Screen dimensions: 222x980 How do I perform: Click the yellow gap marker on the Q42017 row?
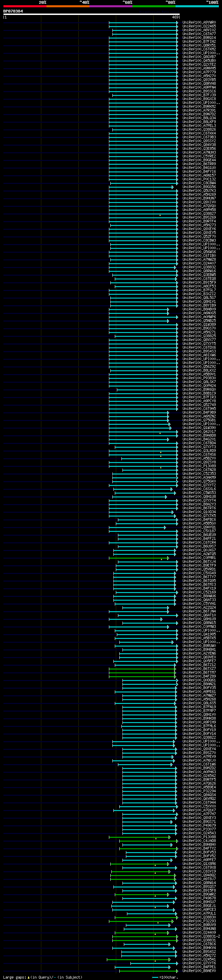pos(160,433)
